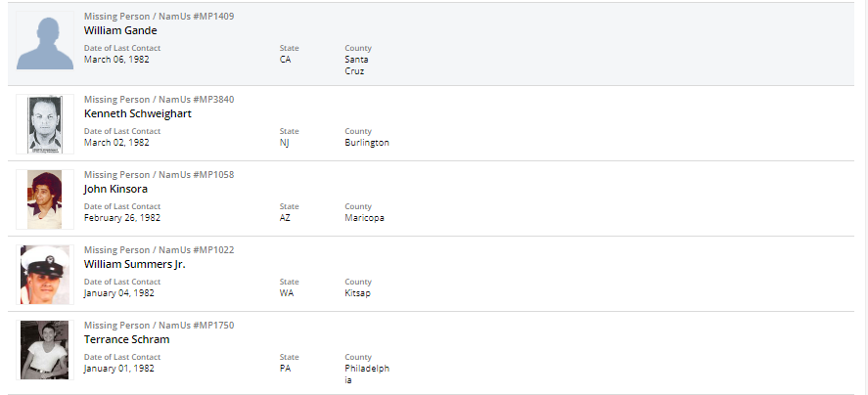Open Kenneth Schweighart's photo thumbnail
This screenshot has width=868, height=395.
click(x=45, y=124)
